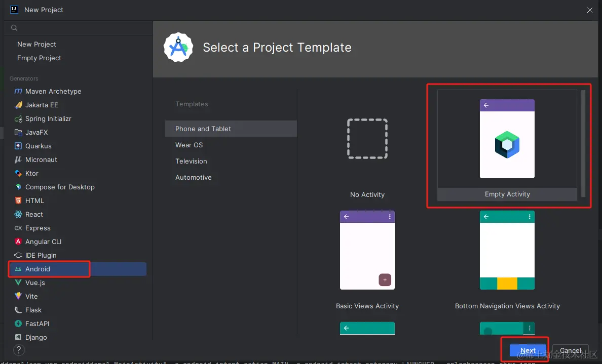Click the Next button
This screenshot has height=364, width=602.
(x=528, y=350)
